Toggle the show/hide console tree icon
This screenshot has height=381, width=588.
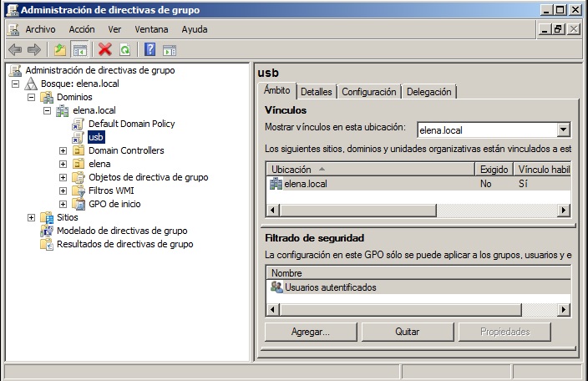(x=80, y=49)
